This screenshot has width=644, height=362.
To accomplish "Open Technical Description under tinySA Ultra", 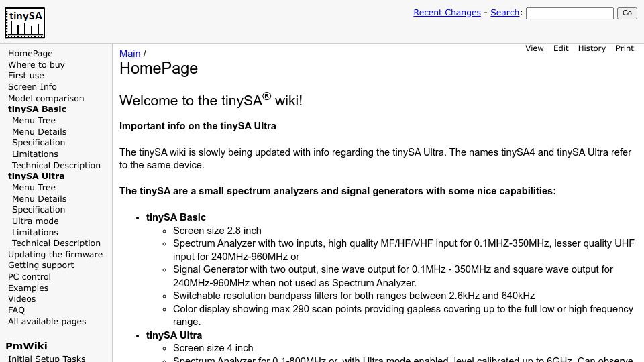I will [56, 243].
